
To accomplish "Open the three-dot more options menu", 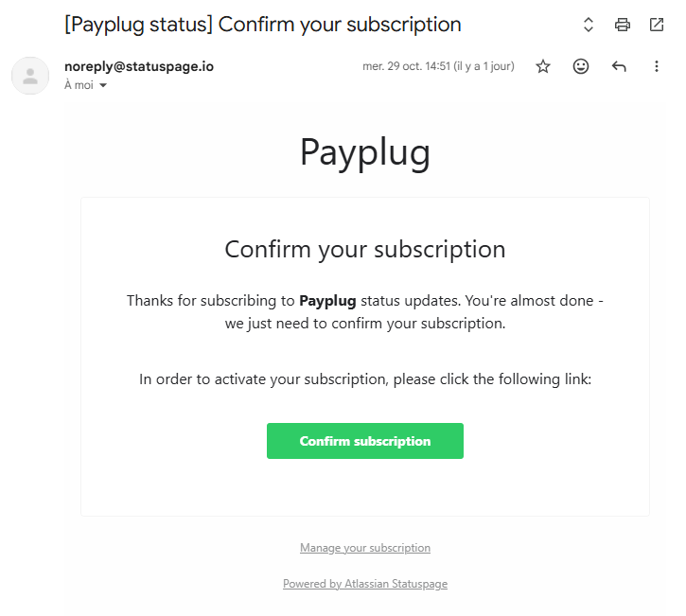I will [657, 66].
